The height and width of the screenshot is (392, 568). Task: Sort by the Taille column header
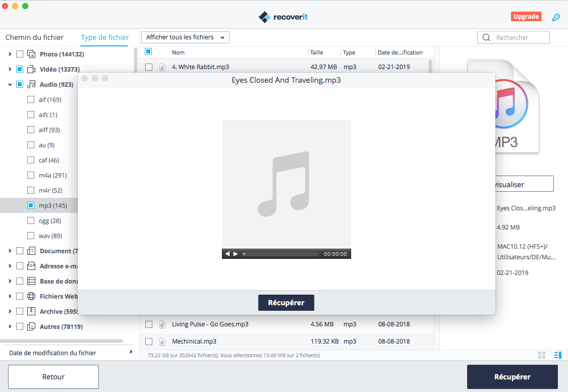click(317, 52)
